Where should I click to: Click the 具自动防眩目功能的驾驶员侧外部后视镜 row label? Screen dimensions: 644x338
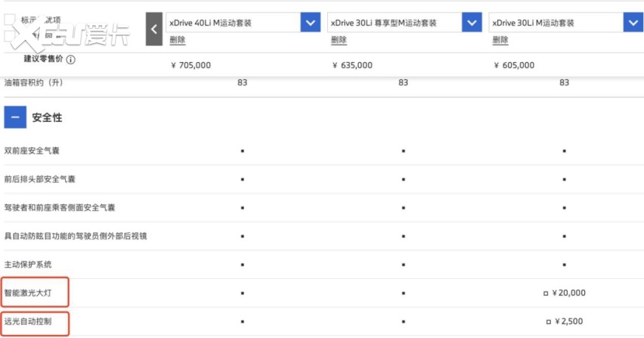[x=76, y=236]
